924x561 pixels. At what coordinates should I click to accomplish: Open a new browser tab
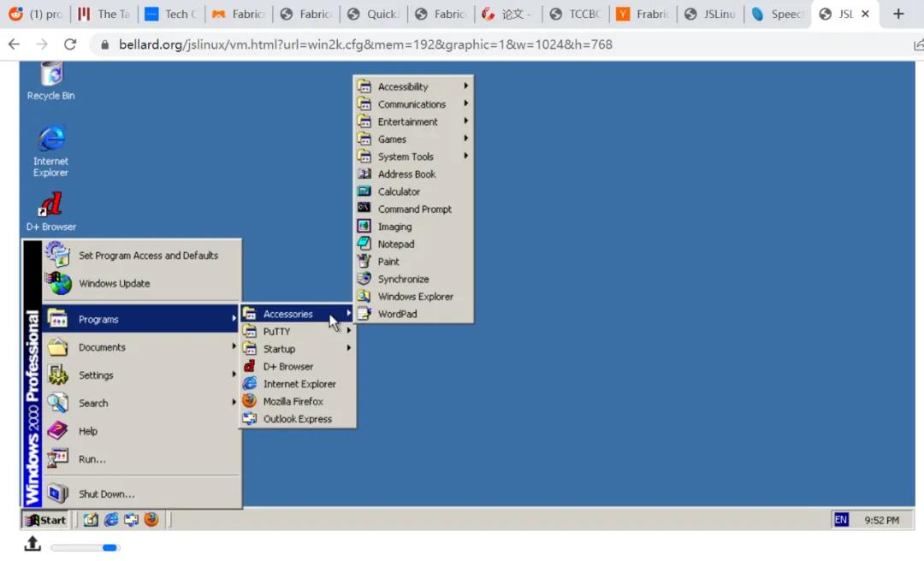[x=898, y=14]
